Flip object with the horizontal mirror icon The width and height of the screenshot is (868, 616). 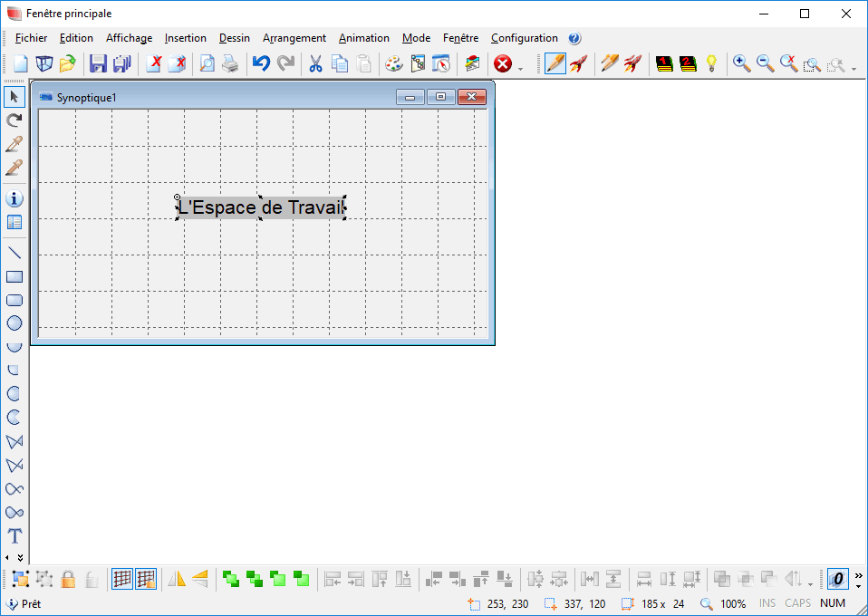tap(177, 579)
